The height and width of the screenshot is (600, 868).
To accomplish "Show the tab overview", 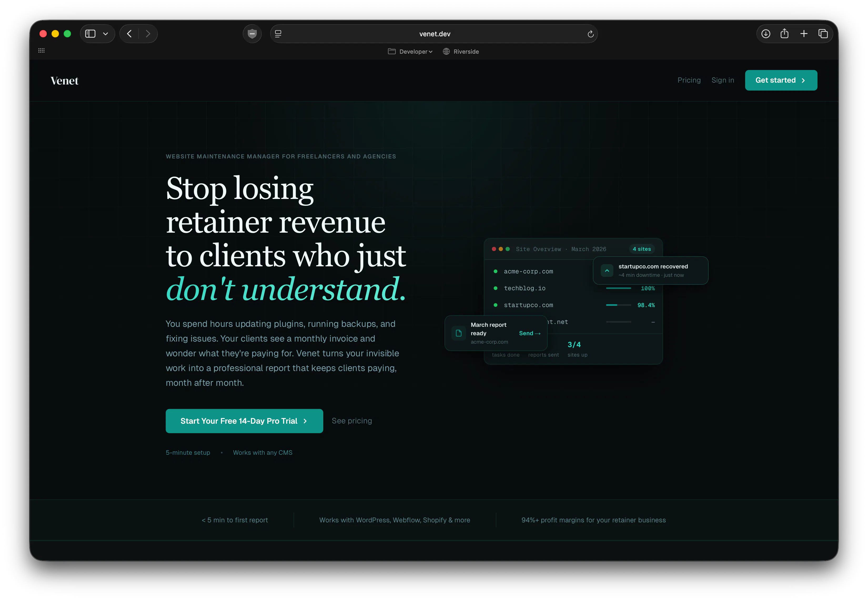I will click(823, 34).
